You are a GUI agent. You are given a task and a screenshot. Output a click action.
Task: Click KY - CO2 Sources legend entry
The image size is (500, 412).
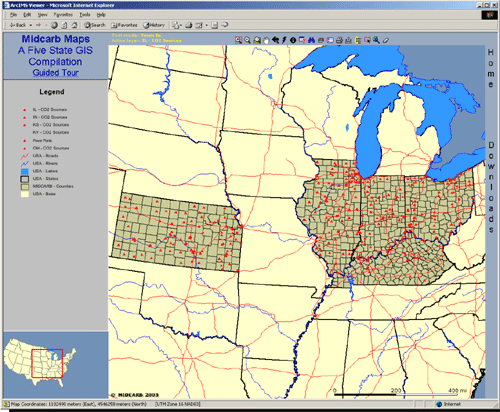[51, 132]
